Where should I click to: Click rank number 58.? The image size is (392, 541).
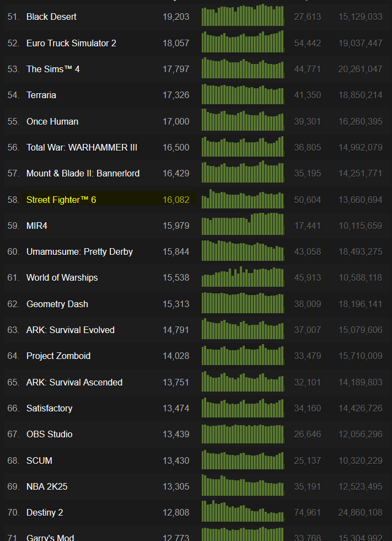(13, 200)
